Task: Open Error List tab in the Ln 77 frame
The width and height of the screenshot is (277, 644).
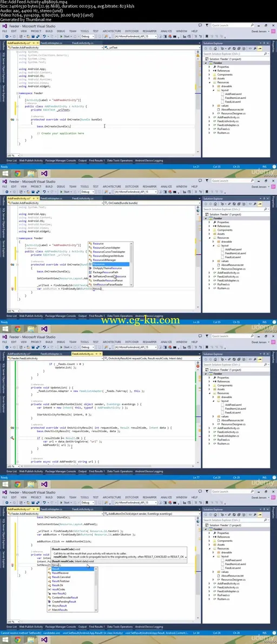Action: tap(12, 471)
